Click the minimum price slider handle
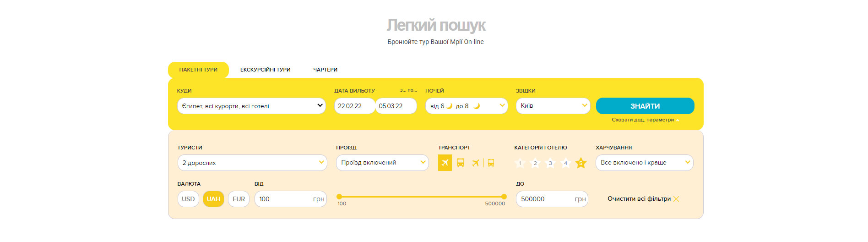Screen dimensions: 868x242 [339, 197]
